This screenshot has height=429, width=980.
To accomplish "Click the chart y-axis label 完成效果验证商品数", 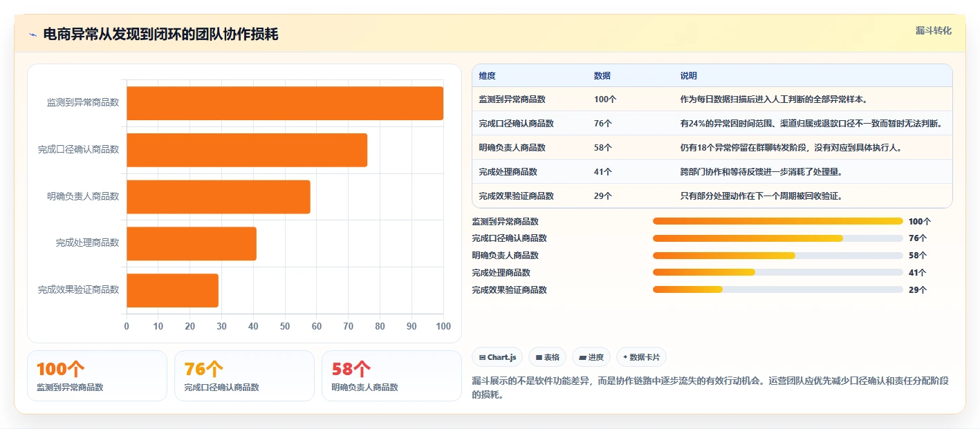I will pos(78,290).
